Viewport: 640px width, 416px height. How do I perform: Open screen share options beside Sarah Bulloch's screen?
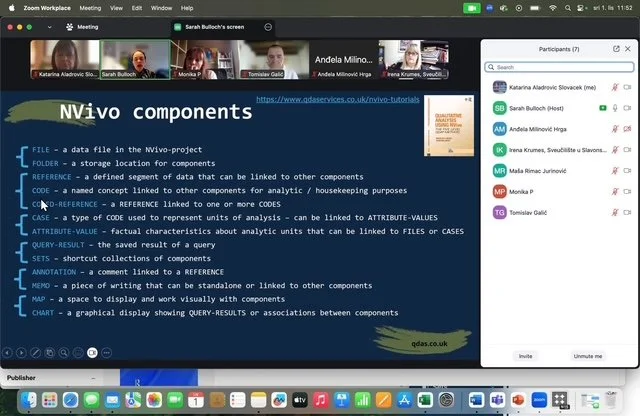coord(268,27)
